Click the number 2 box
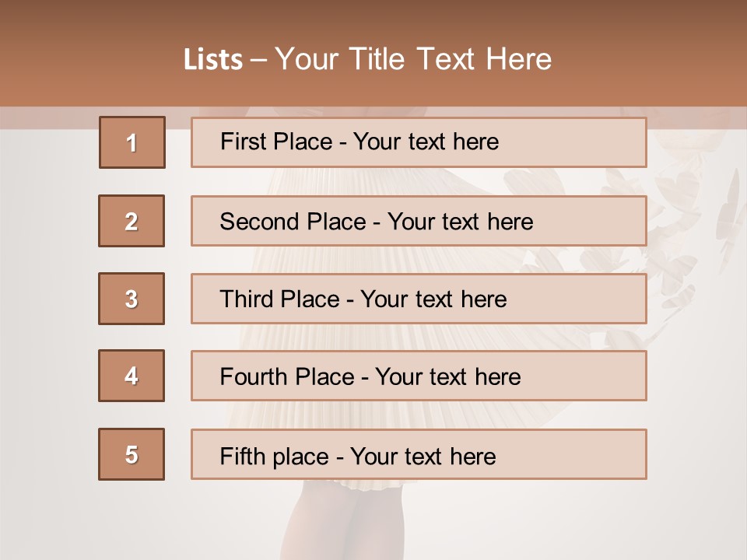The height and width of the screenshot is (560, 747). point(132,221)
